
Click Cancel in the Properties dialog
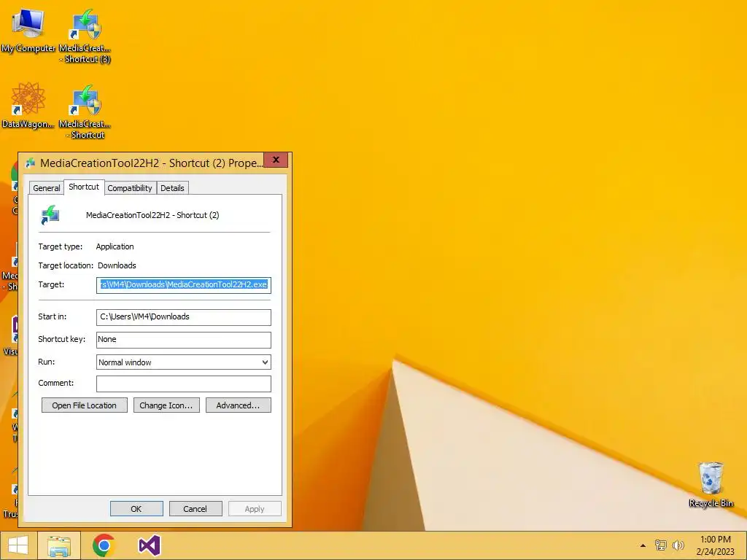(196, 508)
